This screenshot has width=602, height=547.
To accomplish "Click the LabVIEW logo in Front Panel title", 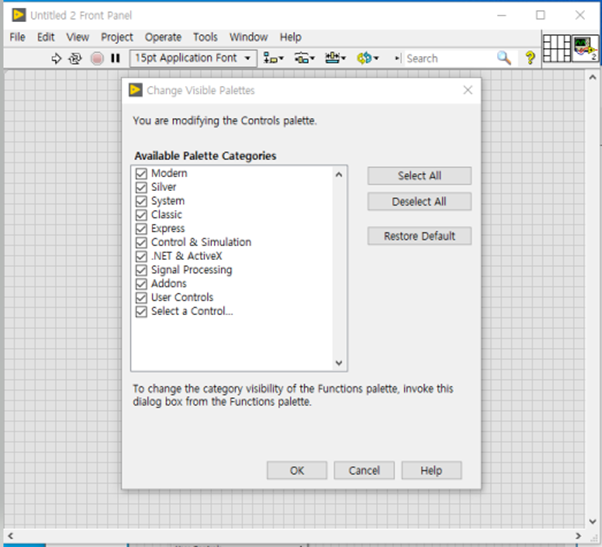I will pos(18,15).
